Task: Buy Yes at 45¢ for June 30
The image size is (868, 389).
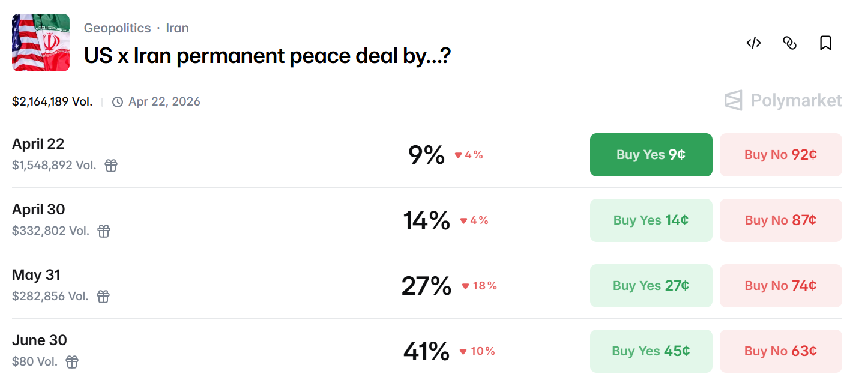Action: [651, 351]
